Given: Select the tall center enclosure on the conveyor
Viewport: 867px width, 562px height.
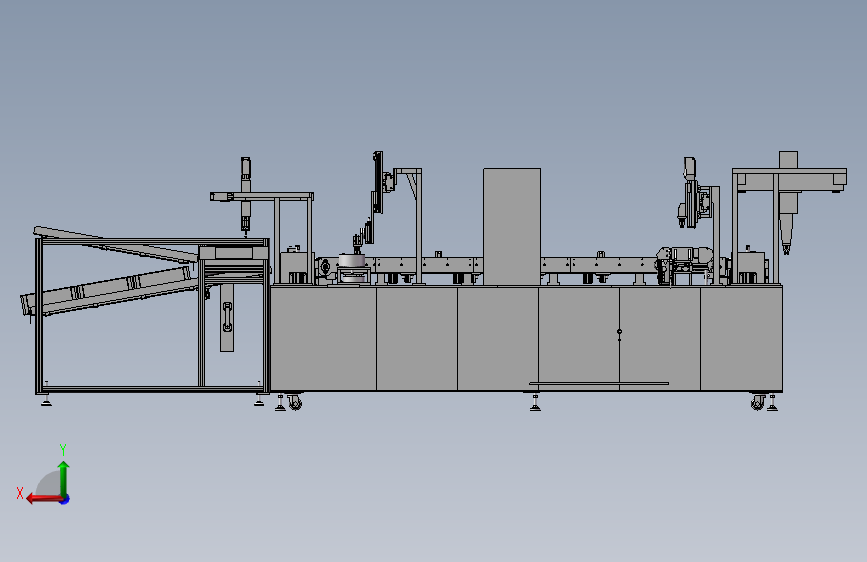Looking at the screenshot, I should (512, 227).
